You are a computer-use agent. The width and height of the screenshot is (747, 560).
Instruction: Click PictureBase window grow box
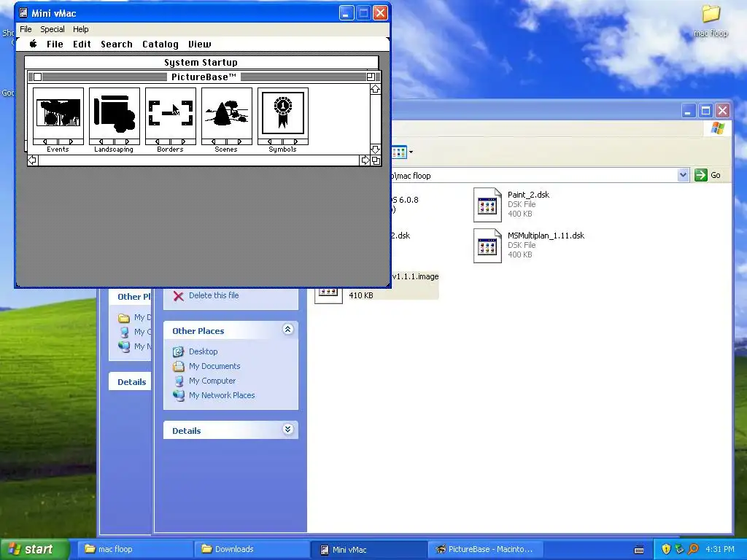tap(376, 160)
